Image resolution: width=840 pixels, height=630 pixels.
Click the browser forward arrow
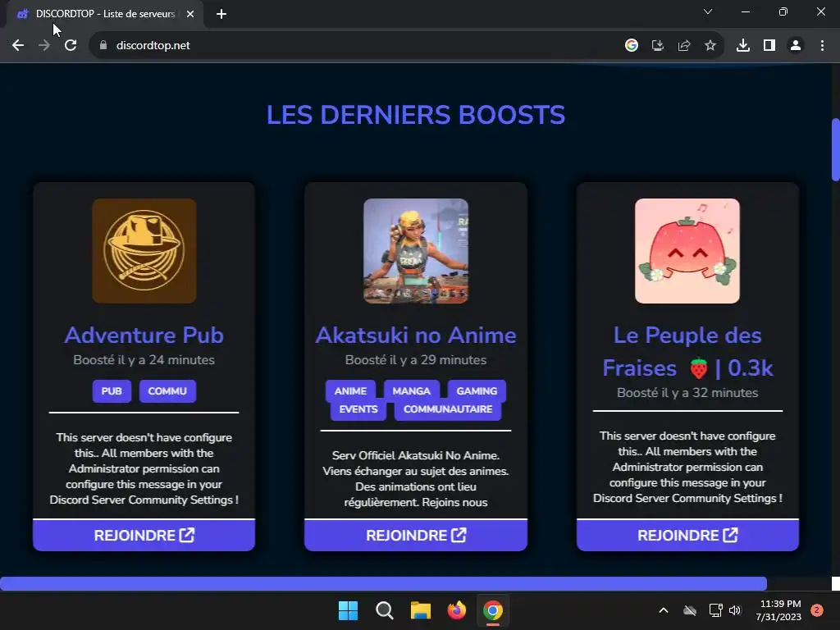pos(44,46)
